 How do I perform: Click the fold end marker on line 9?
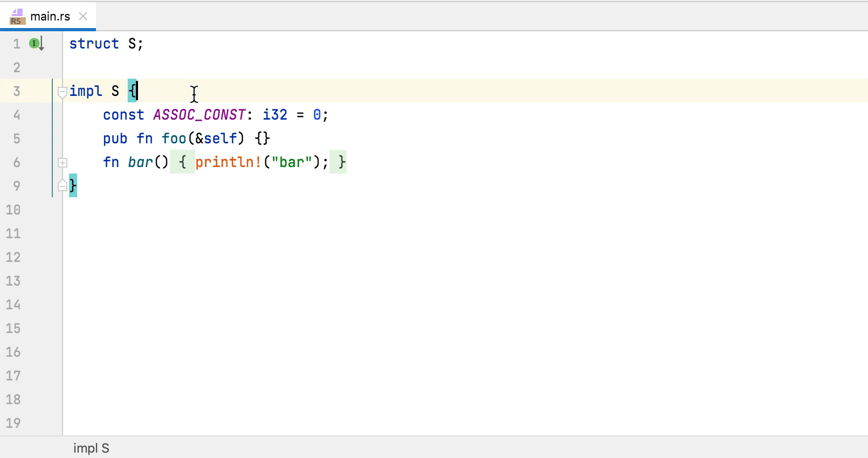[62, 185]
